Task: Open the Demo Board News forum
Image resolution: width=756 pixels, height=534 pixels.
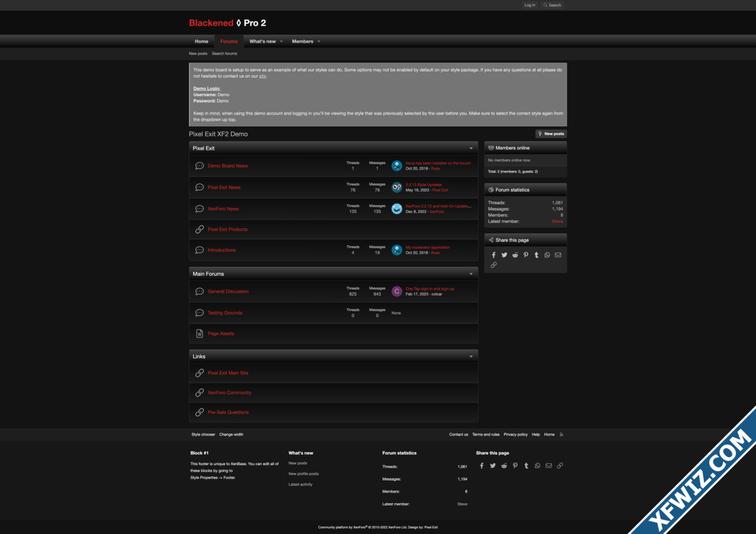Action: (x=228, y=166)
